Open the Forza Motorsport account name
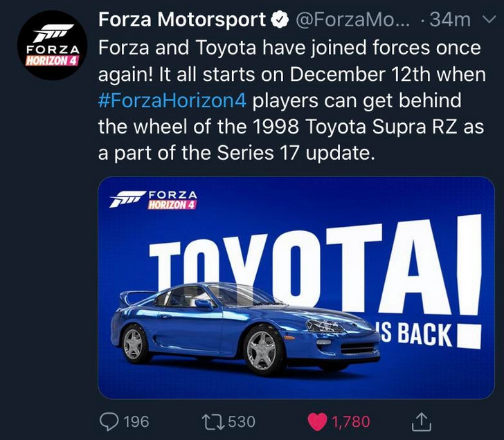Screen dimensions: 504x440 pyautogui.click(x=182, y=20)
